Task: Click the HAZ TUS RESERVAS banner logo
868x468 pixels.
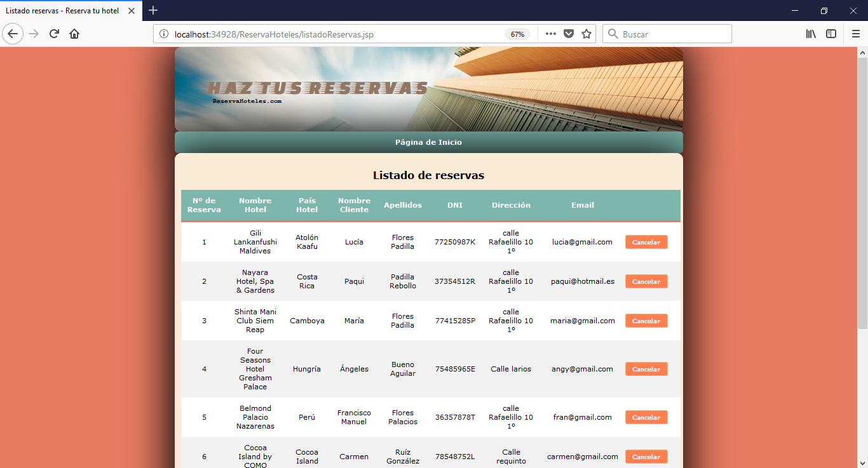Action: click(316, 88)
